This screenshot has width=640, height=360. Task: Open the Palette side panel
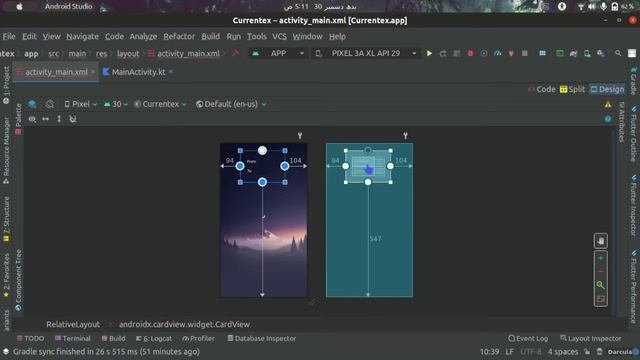18,119
